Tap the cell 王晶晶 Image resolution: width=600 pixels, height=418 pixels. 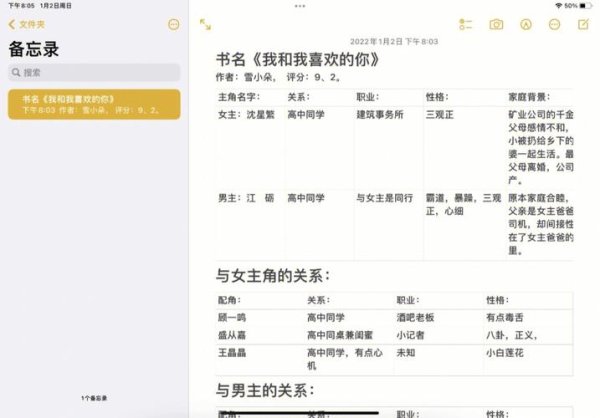232,353
